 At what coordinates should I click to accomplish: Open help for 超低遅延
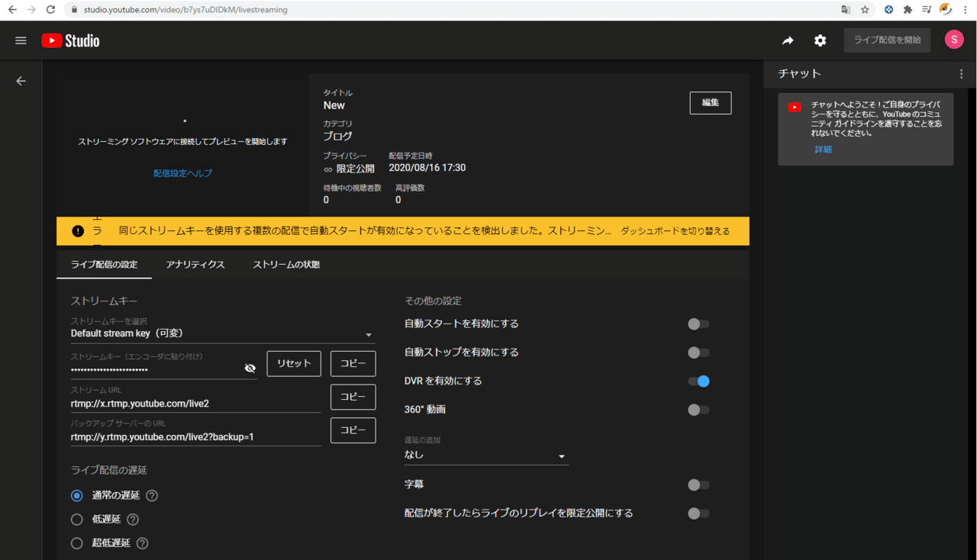coord(142,543)
